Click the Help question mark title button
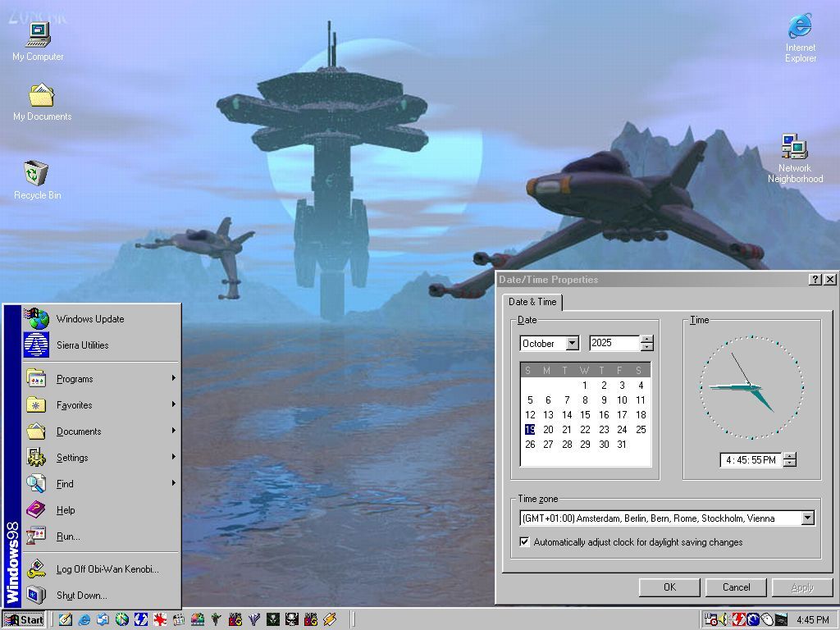The image size is (840, 630). [815, 280]
